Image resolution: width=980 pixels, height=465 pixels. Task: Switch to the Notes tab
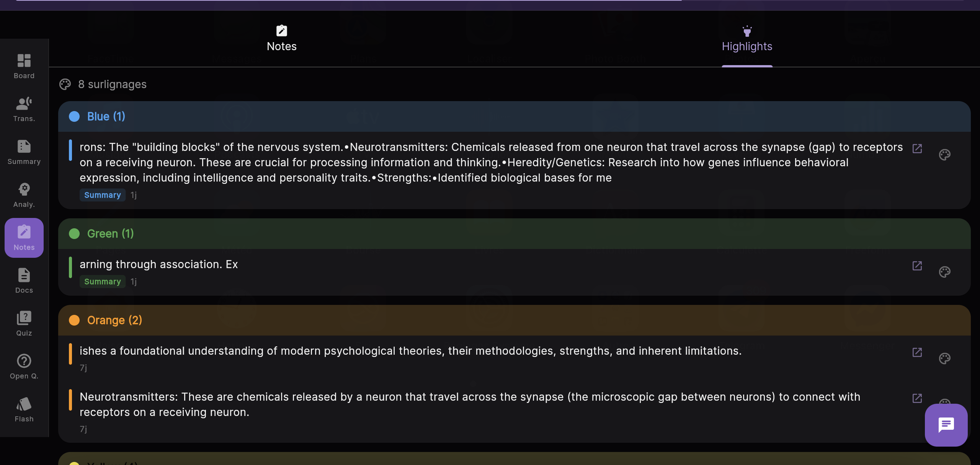281,38
